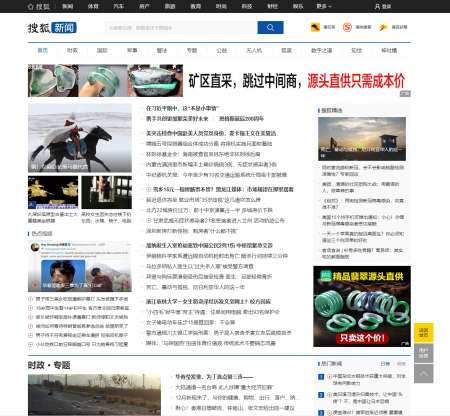Open the hot video thumbnail with two men
450x416 pixels.
click(x=80, y=267)
